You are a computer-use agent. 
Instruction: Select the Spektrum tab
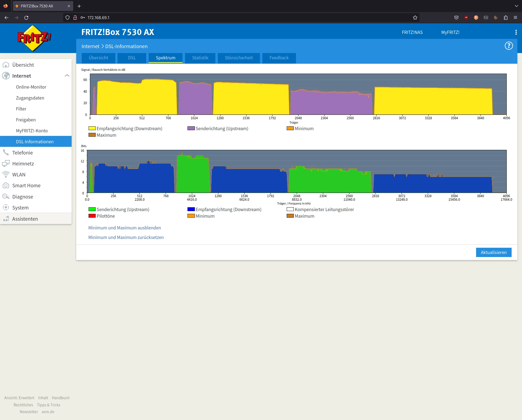click(166, 58)
